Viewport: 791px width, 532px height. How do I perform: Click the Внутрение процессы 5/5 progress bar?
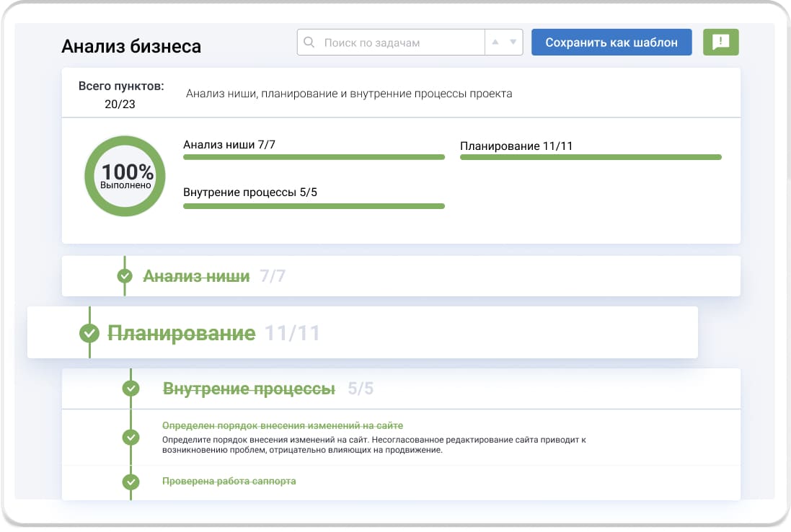[314, 206]
